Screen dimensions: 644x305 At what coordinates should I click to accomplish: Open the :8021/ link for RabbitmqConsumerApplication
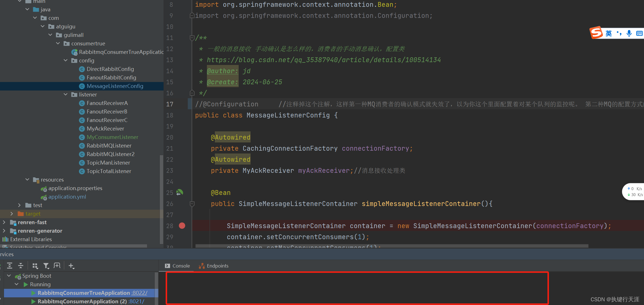(136, 301)
